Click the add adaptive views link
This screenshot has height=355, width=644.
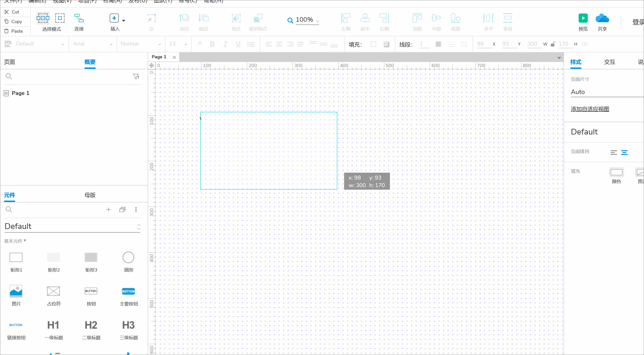click(590, 109)
